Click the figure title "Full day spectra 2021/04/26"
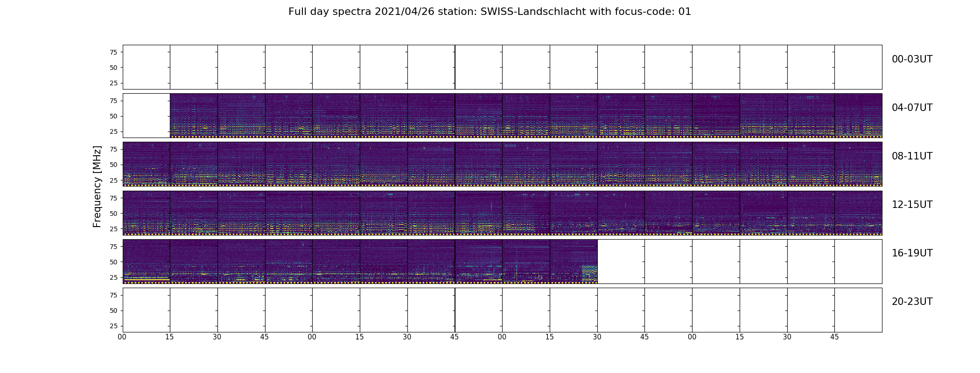Image resolution: width=980 pixels, height=373 pixels. click(490, 12)
